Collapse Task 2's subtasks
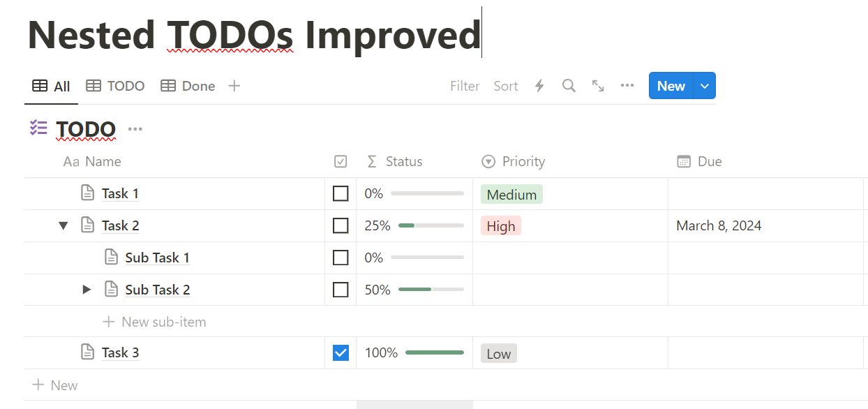 (x=63, y=225)
